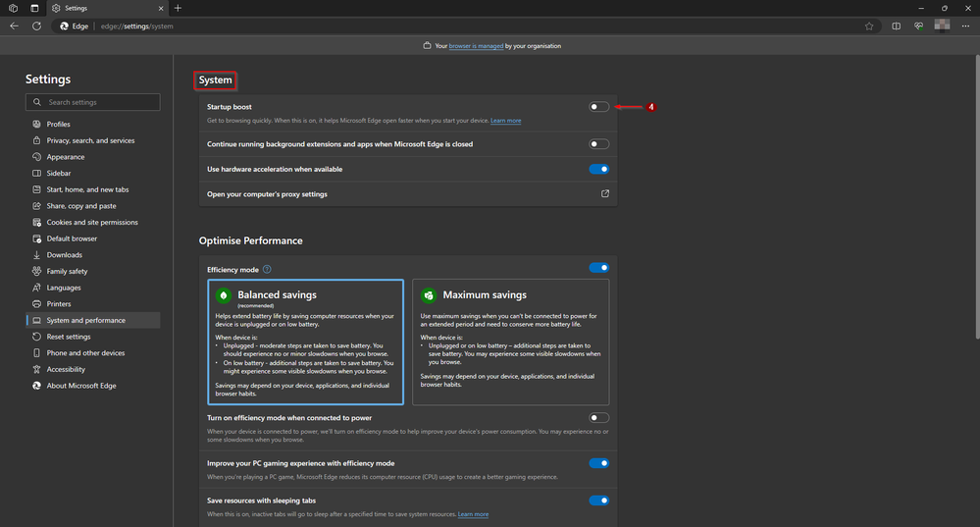Click the back navigation arrow
The height and width of the screenshot is (527, 980).
[14, 26]
